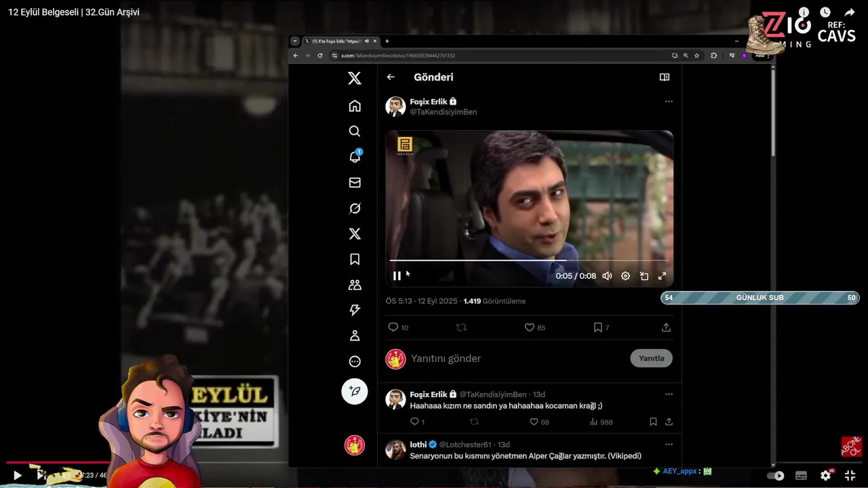Repost the main post
Viewport: 868px width, 488px height.
[461, 327]
